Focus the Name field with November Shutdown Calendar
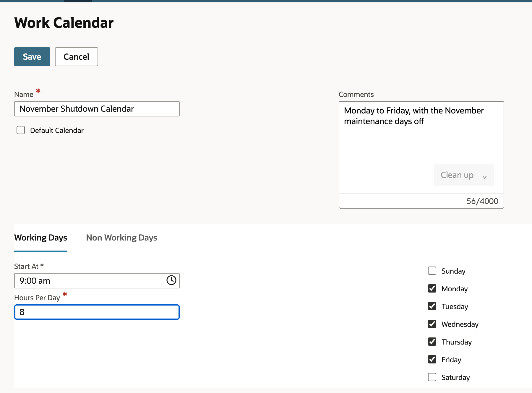 pyautogui.click(x=97, y=109)
